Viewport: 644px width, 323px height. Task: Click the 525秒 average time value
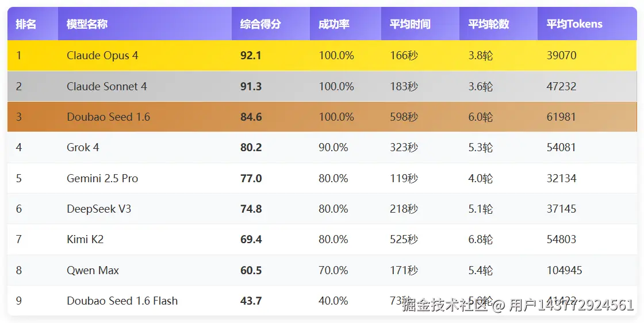[404, 239]
